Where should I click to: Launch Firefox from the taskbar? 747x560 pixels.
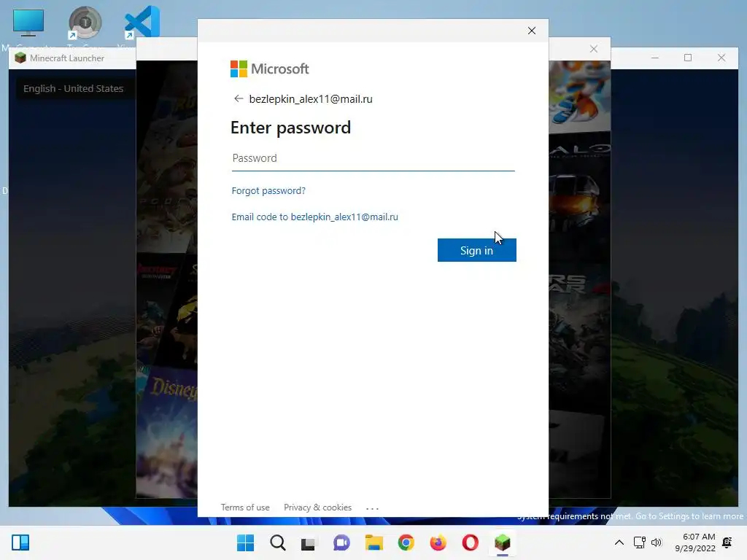[x=438, y=542]
